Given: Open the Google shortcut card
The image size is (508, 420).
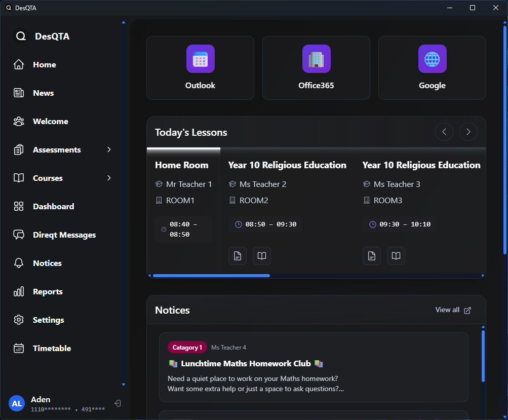Looking at the screenshot, I should click(432, 68).
